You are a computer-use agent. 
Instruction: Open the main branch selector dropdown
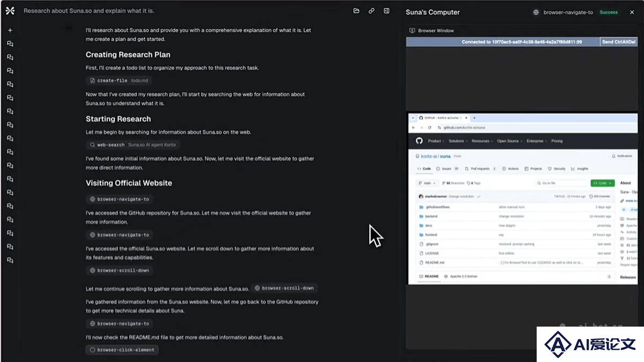[427, 183]
